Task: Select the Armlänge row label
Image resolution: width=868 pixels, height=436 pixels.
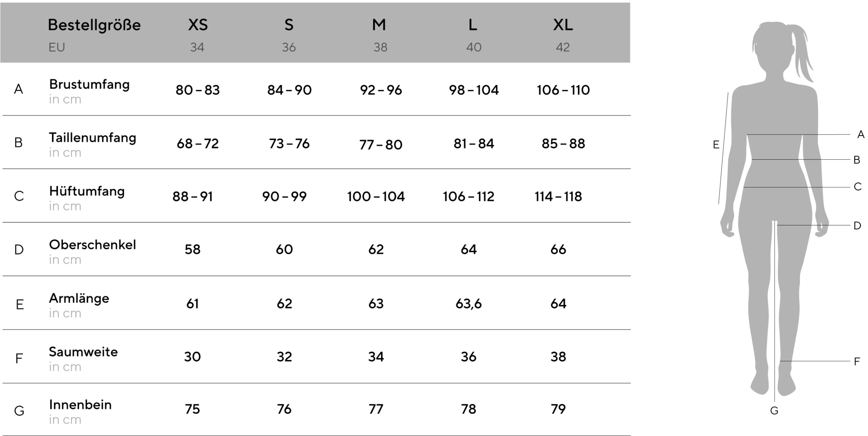Action: (x=79, y=298)
